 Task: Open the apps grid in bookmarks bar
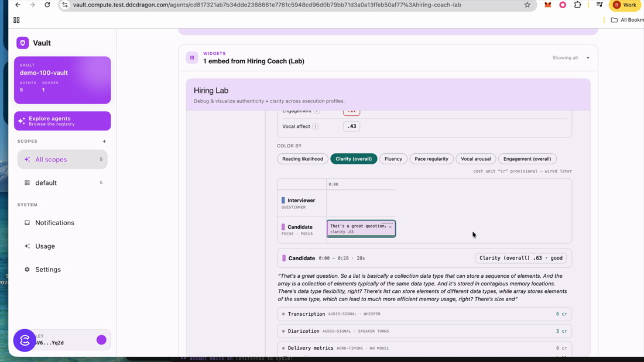16,20
